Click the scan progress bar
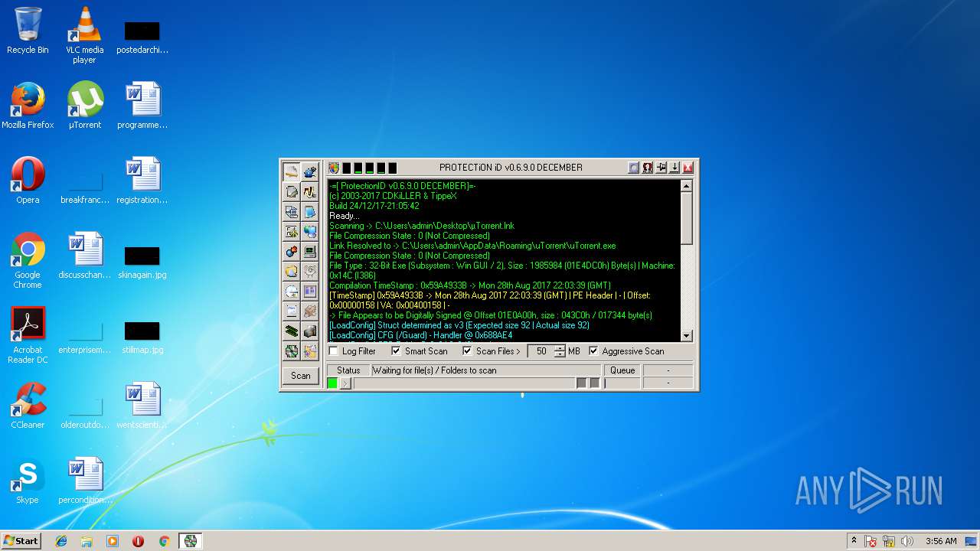Viewport: 980px width, 551px height. pos(464,383)
